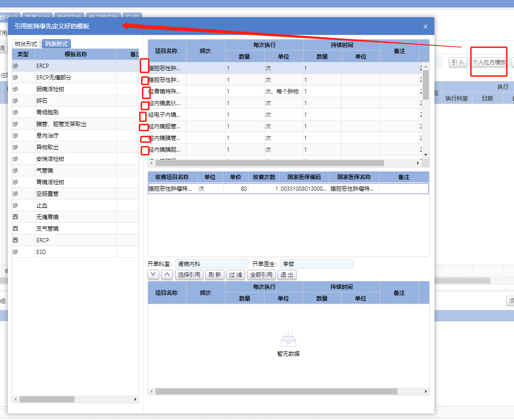The height and width of the screenshot is (420, 514).
Task: Click scroll-up arrow of items table
Action: (426, 67)
